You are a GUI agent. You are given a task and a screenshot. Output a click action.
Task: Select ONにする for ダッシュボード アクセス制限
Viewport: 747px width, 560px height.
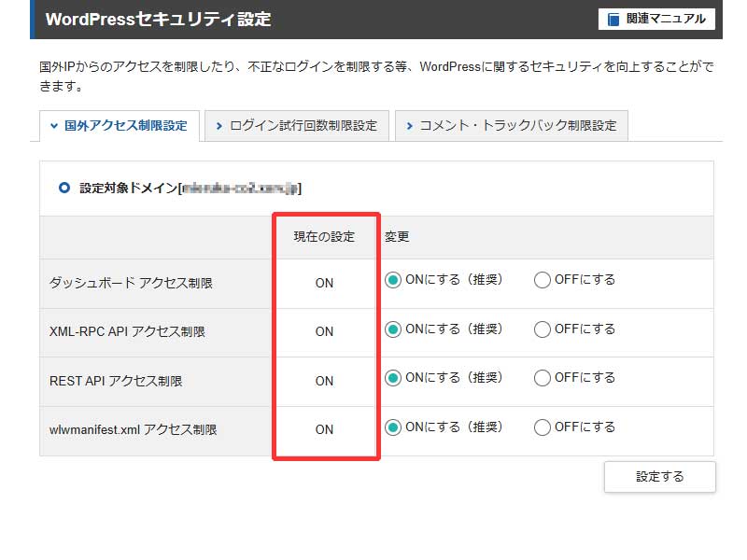[392, 280]
